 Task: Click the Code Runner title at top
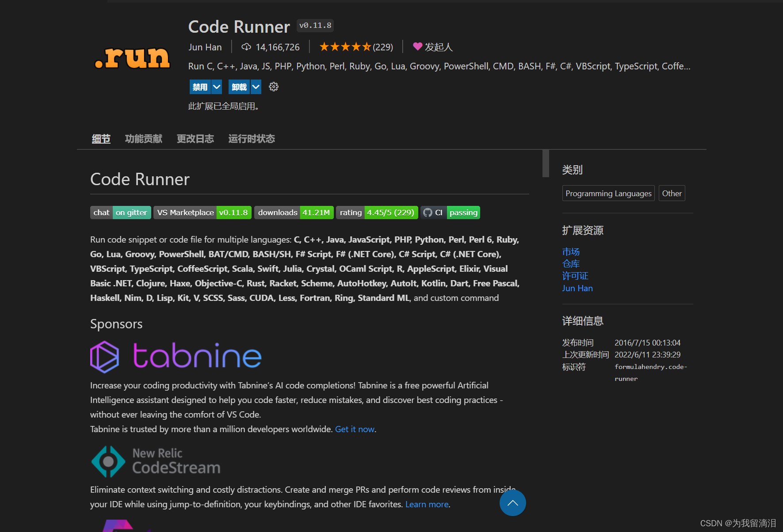[239, 27]
